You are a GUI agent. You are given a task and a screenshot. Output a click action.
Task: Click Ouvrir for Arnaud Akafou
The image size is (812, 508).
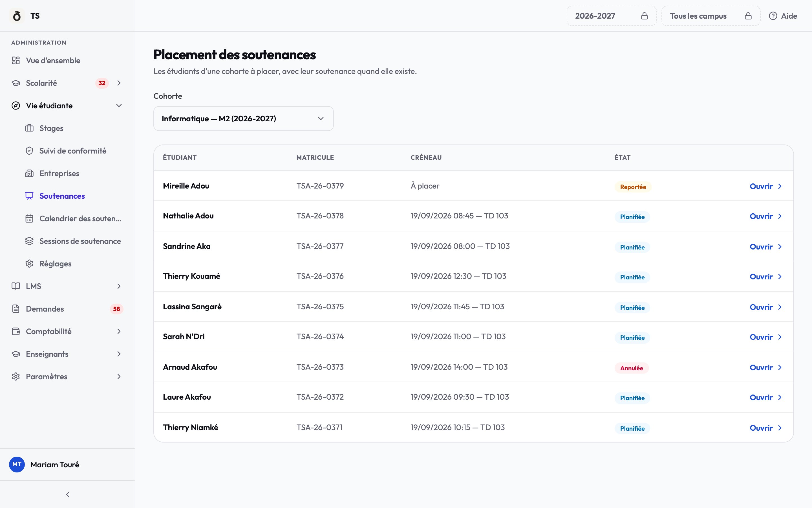pyautogui.click(x=766, y=367)
